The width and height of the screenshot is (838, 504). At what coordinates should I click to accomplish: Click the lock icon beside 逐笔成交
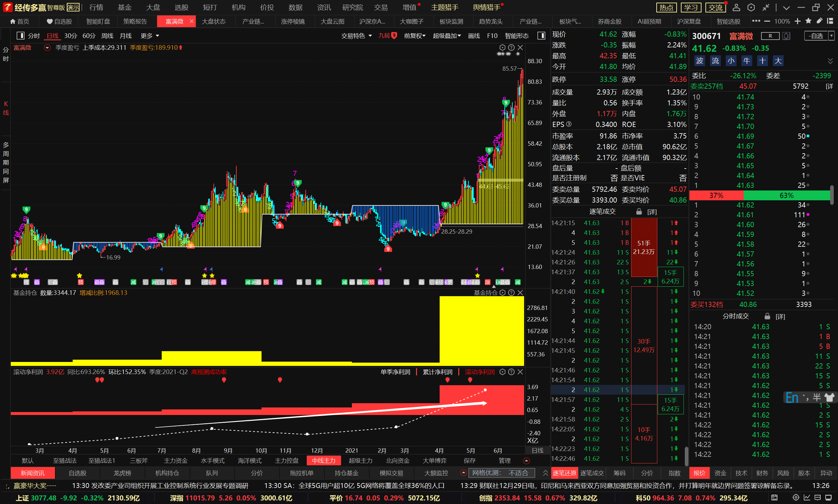click(639, 212)
